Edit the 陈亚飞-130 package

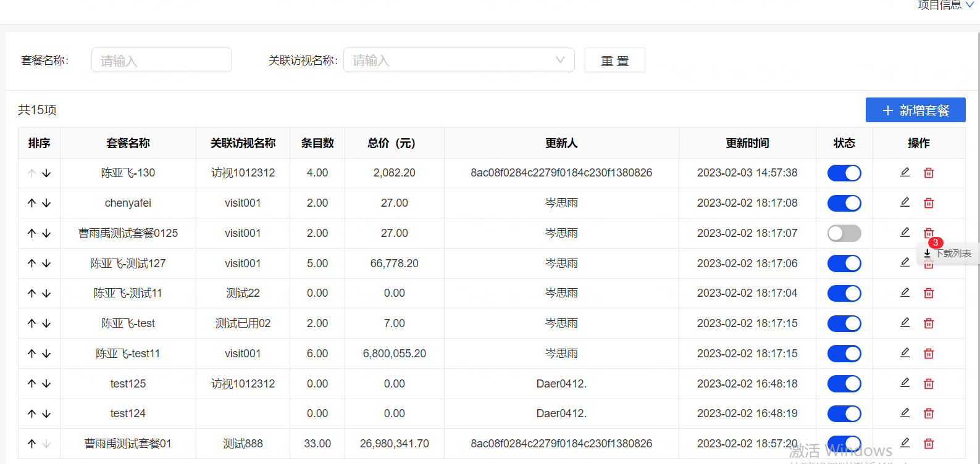pyautogui.click(x=905, y=172)
